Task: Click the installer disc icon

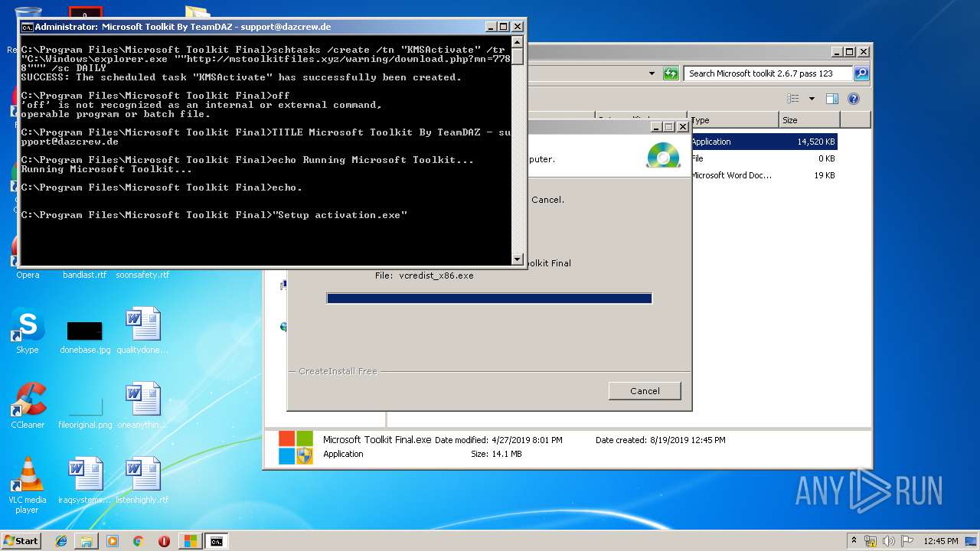Action: tap(663, 155)
